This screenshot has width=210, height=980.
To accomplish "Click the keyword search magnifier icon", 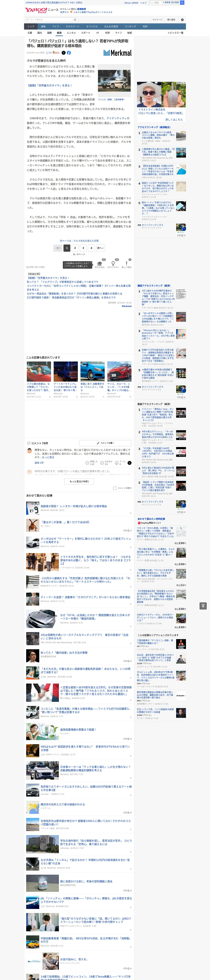I will (x=75, y=19).
